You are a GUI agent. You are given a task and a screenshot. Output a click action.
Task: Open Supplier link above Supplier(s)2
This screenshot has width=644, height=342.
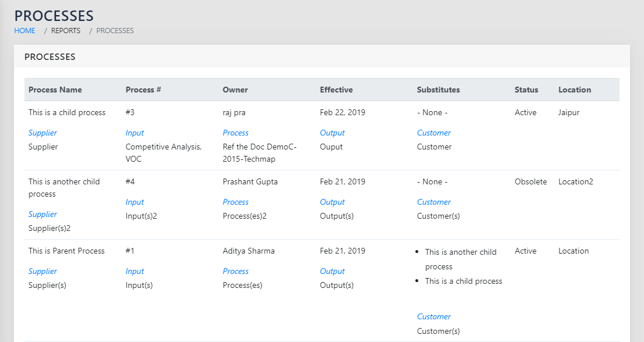tap(42, 214)
